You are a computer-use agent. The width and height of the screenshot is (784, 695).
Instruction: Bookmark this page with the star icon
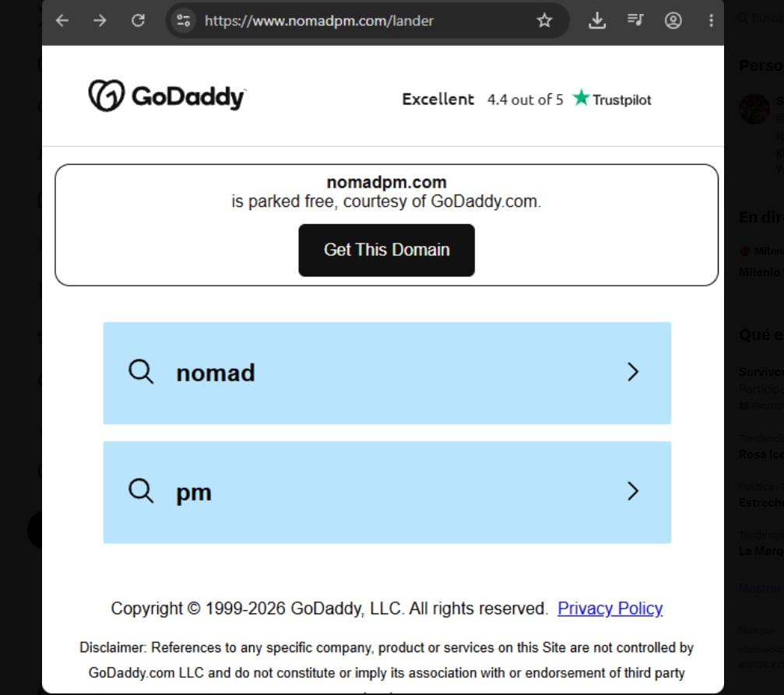tap(544, 20)
